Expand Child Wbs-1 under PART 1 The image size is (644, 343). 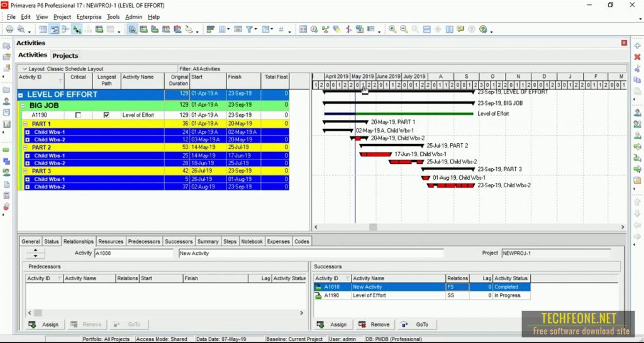(x=28, y=132)
